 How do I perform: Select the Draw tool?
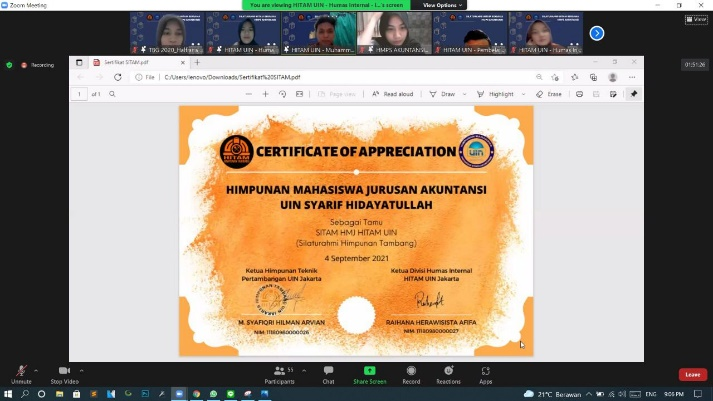[442, 94]
